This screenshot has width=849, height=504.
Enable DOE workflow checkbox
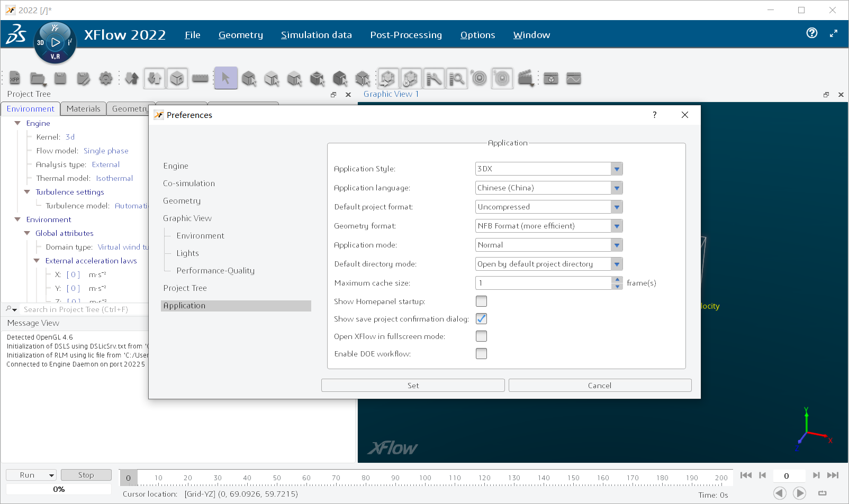pyautogui.click(x=481, y=354)
